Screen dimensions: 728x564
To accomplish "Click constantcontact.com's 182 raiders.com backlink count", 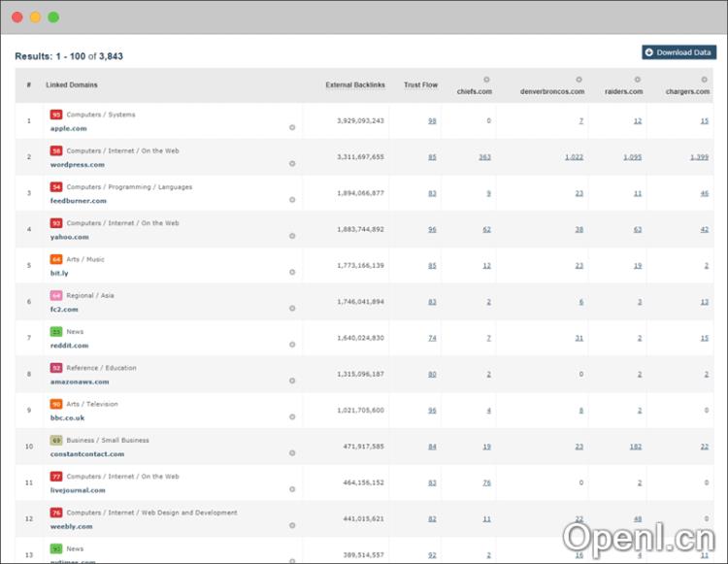I will 635,447.
